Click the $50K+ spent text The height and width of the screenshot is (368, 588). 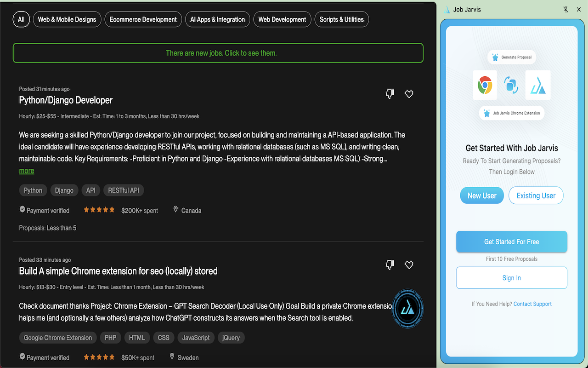tap(138, 357)
